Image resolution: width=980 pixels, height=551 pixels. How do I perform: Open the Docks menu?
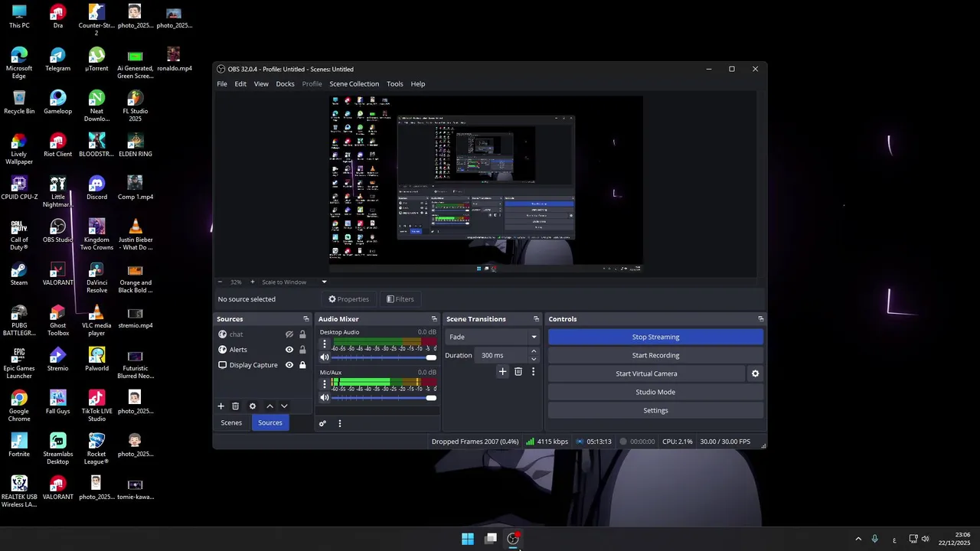click(285, 84)
